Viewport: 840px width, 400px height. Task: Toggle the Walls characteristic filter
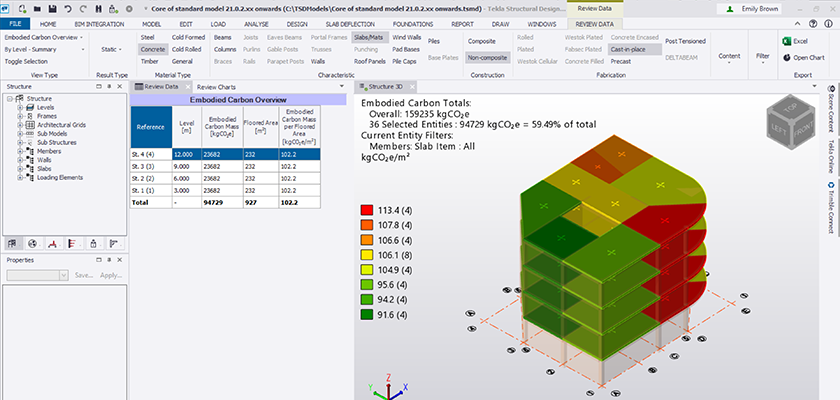click(x=318, y=61)
